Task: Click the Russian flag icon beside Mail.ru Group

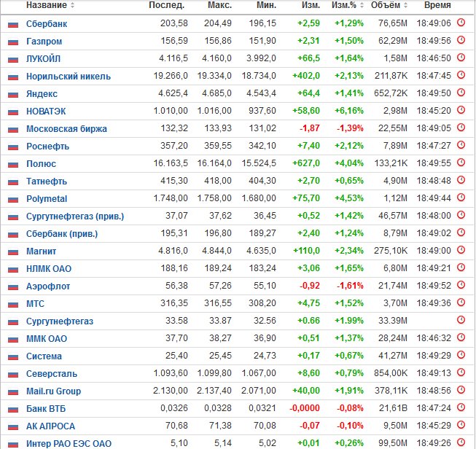Action: click(x=13, y=392)
